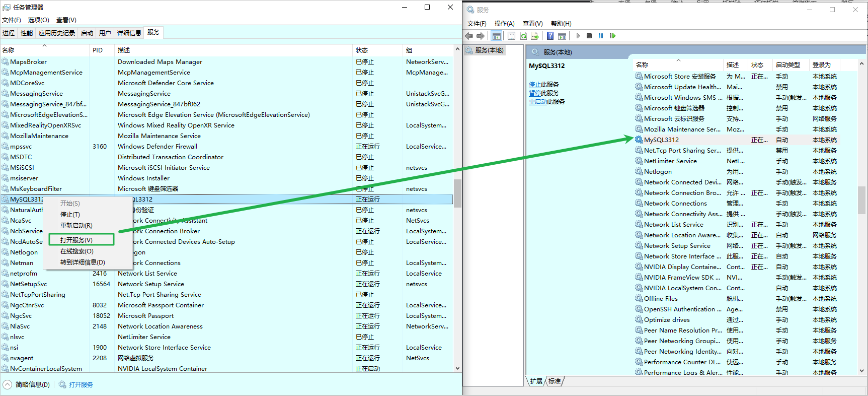This screenshot has height=396, width=868.
Task: Click 重启动 link for MySQL3312 service
Action: [538, 101]
